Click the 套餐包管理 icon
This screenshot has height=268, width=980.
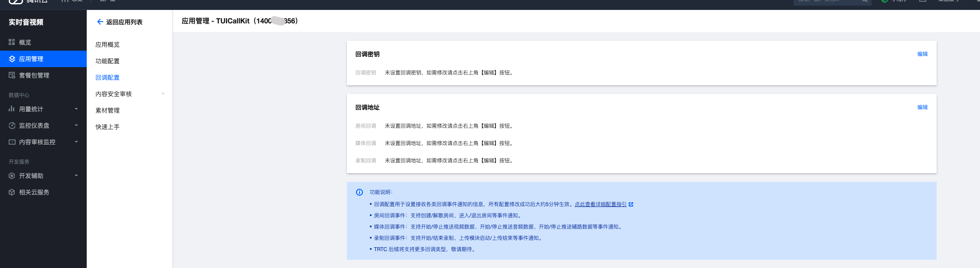tap(12, 75)
